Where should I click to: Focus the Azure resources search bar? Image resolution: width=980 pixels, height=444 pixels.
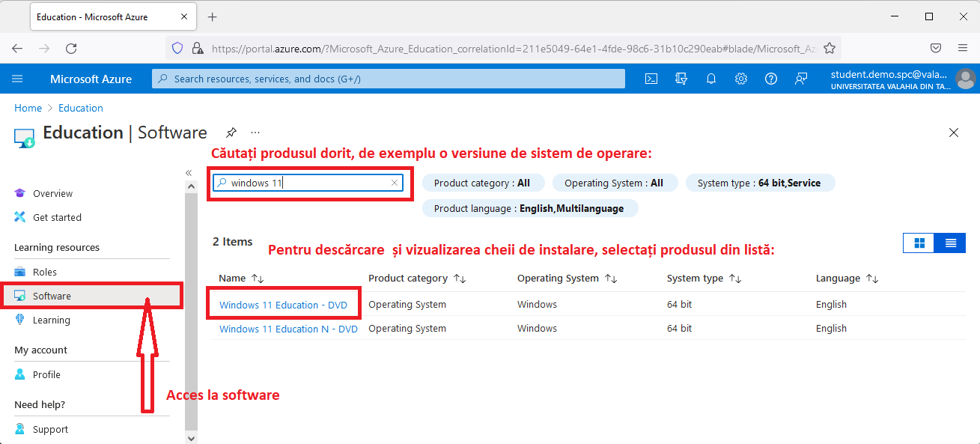[x=389, y=79]
